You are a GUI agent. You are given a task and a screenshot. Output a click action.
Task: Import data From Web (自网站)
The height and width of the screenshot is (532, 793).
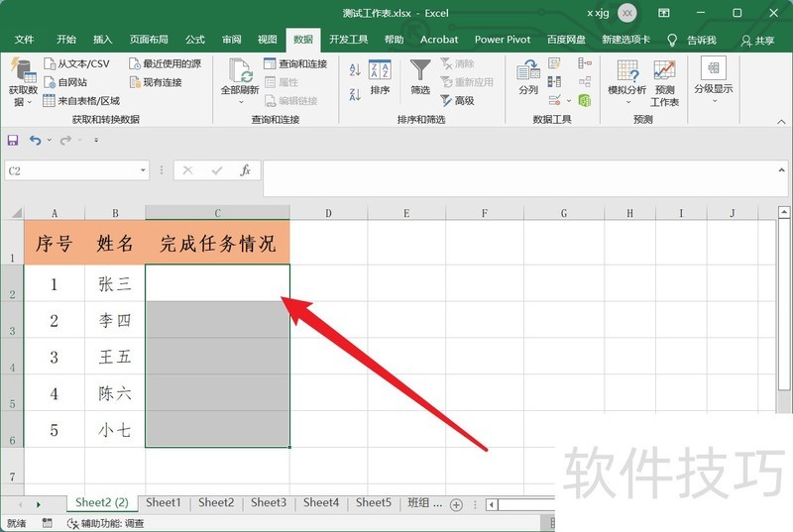pyautogui.click(x=65, y=82)
